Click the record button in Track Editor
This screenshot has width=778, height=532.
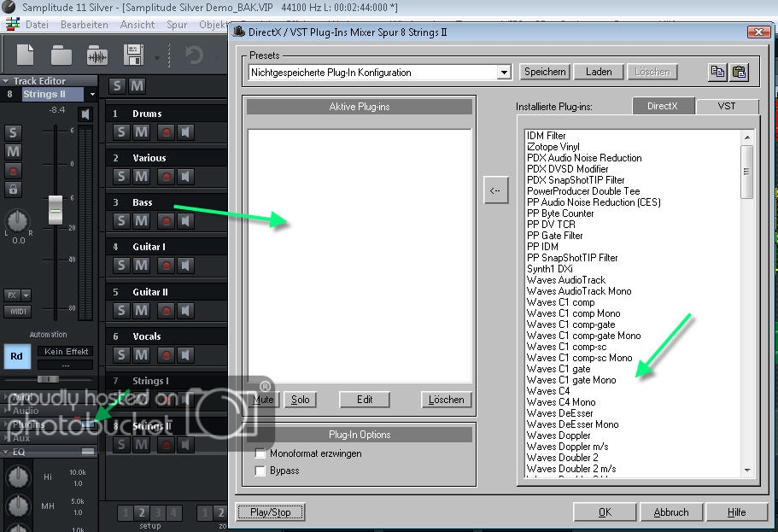(13, 171)
